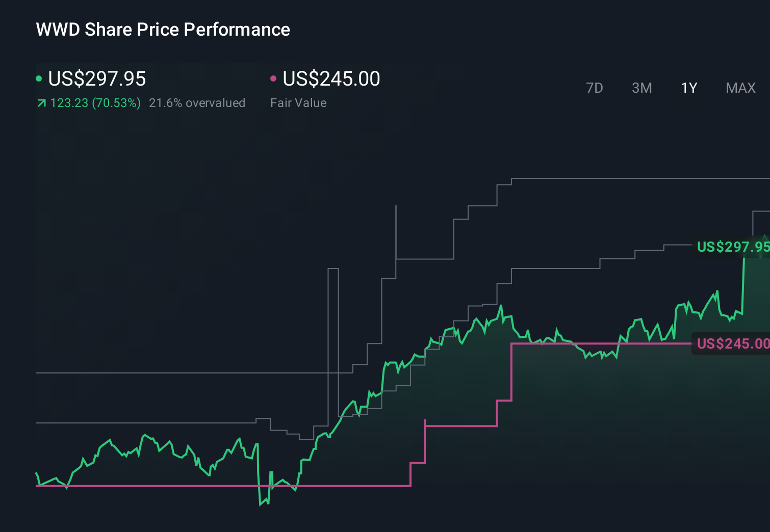Select the 1Y time range
770x532 pixels.
(688, 88)
